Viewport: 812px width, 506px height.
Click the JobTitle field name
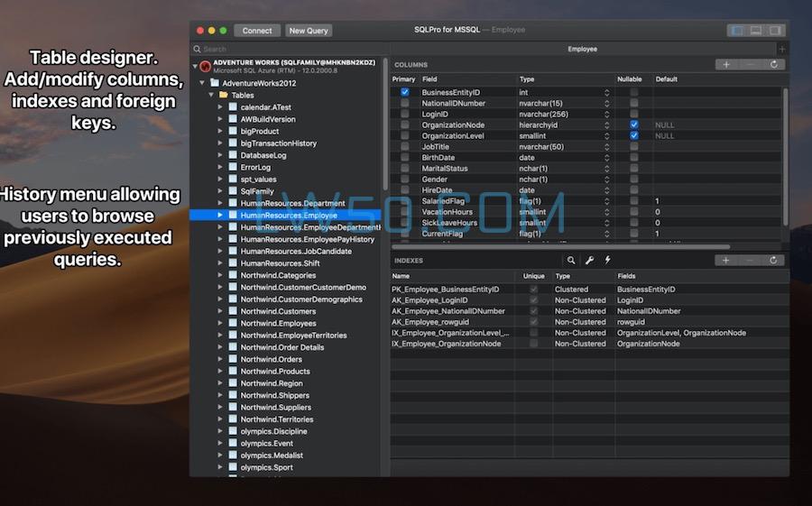435,147
